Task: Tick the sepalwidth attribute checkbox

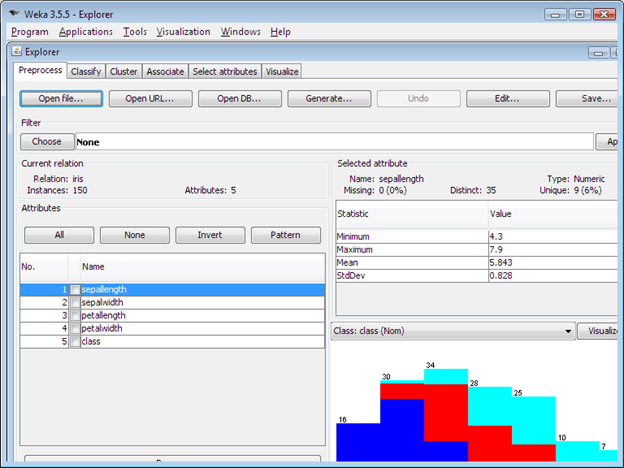Action: (x=75, y=303)
